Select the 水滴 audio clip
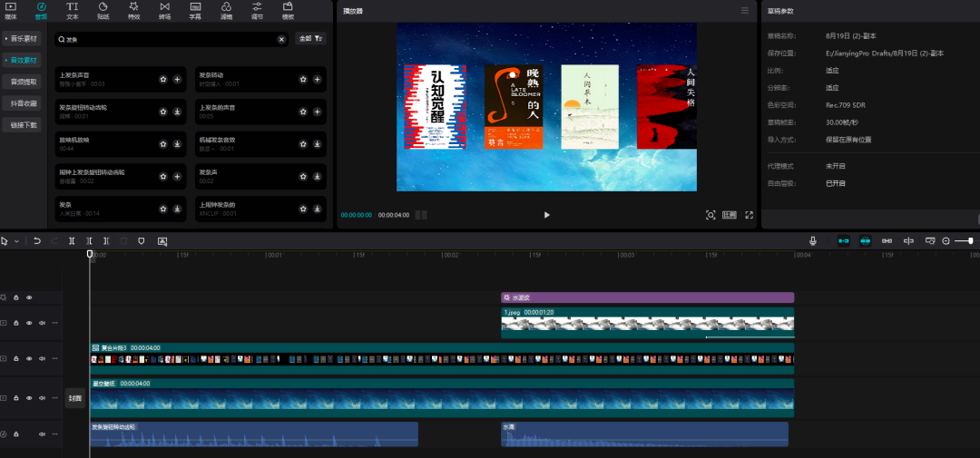The height and width of the screenshot is (458, 980). point(644,434)
